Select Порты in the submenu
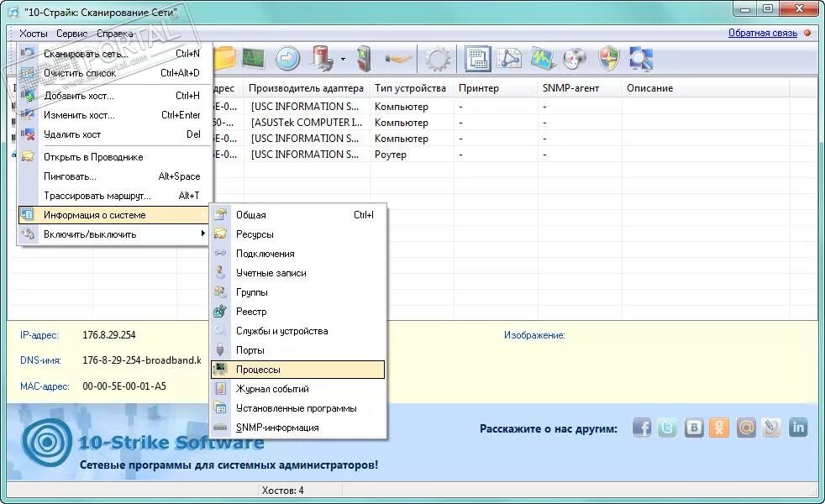825x504 pixels. click(x=297, y=350)
